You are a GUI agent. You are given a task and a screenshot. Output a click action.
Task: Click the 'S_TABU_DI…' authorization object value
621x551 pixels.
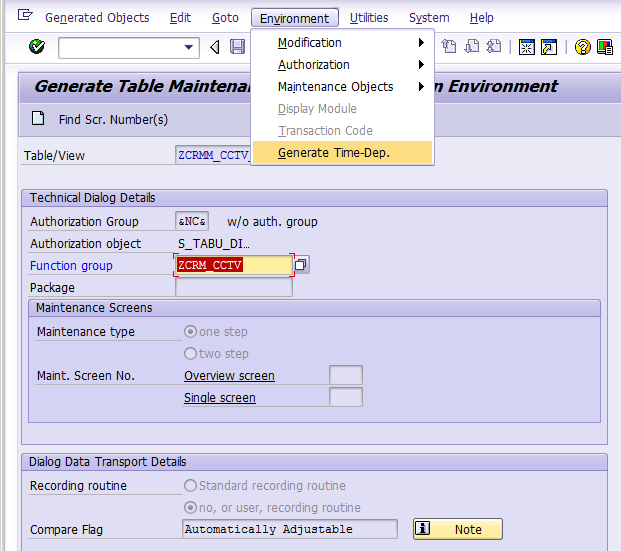point(214,244)
